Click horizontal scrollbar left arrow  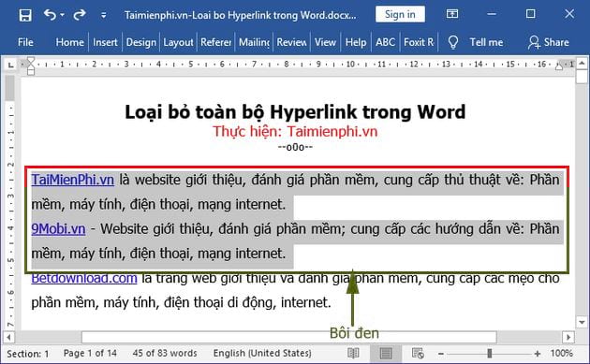click(x=8, y=337)
